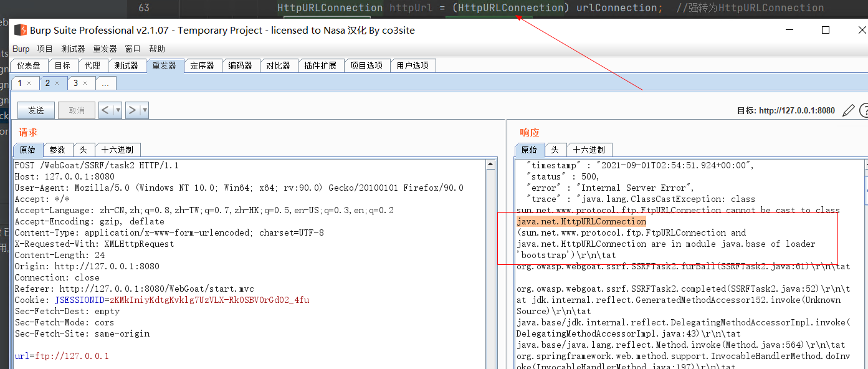Image resolution: width=868 pixels, height=369 pixels.
Task: Close Repeater tab 2 with its × icon
Action: coord(57,83)
